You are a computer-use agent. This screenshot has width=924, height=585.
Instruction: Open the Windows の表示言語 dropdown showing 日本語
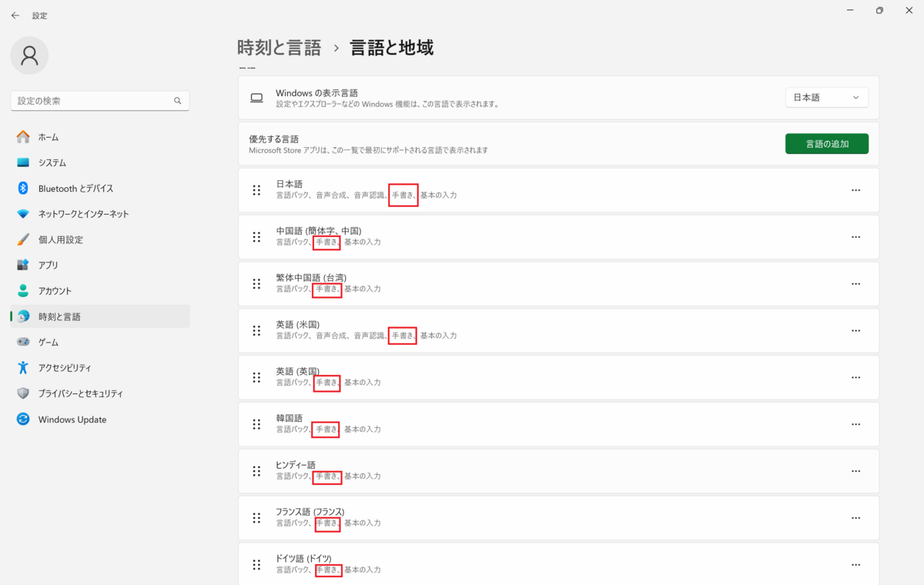point(827,98)
